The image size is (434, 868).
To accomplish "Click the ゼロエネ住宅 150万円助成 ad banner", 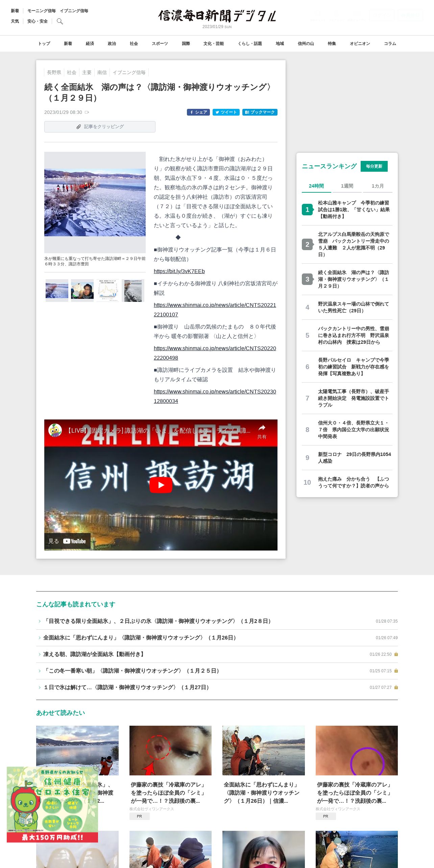I will [52, 804].
